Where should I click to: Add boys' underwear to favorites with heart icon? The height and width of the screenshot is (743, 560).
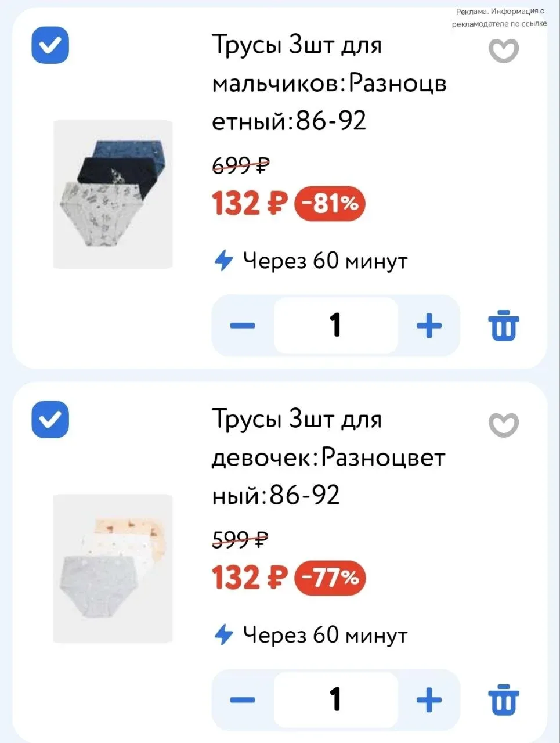(503, 51)
